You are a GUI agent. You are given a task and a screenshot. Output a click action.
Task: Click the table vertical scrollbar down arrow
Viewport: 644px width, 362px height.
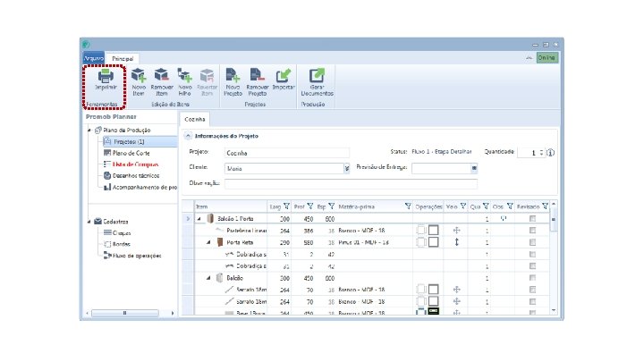pyautogui.click(x=554, y=310)
